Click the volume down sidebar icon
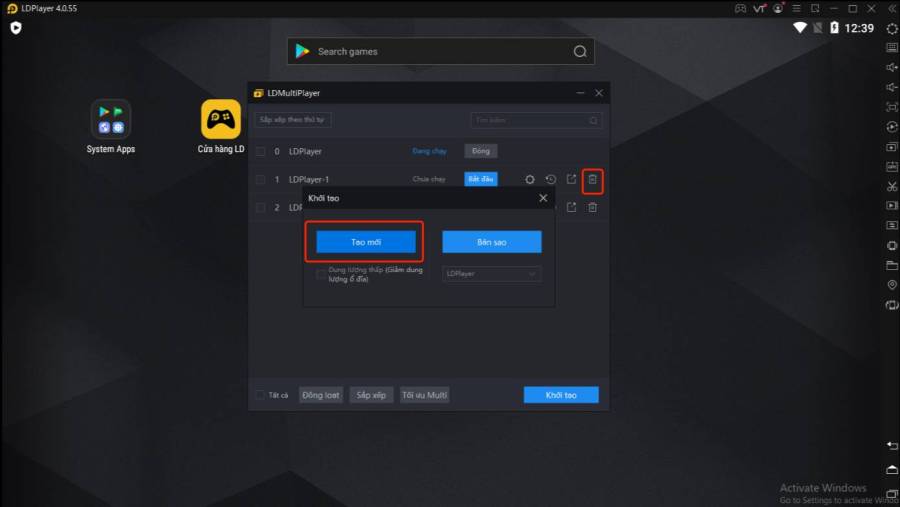The width and height of the screenshot is (900, 507). tap(892, 87)
